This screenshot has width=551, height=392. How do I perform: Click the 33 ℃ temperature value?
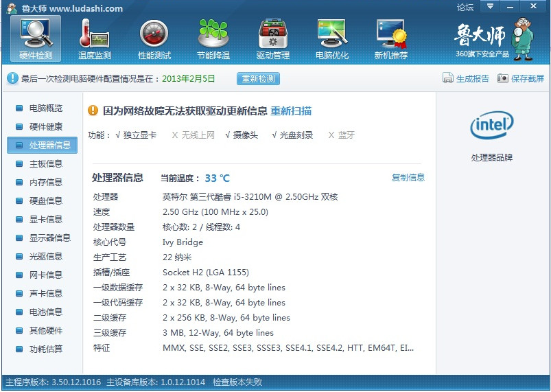point(217,178)
